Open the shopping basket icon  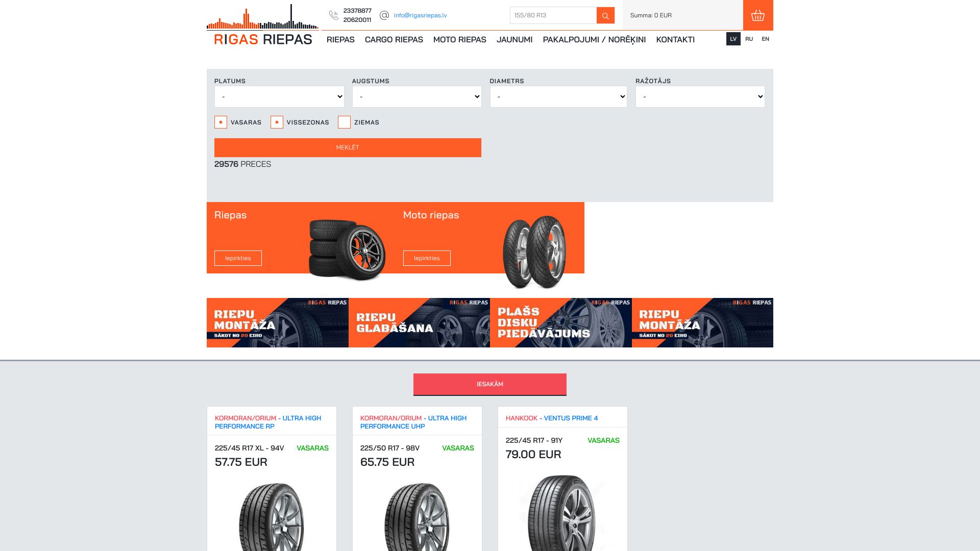[758, 15]
